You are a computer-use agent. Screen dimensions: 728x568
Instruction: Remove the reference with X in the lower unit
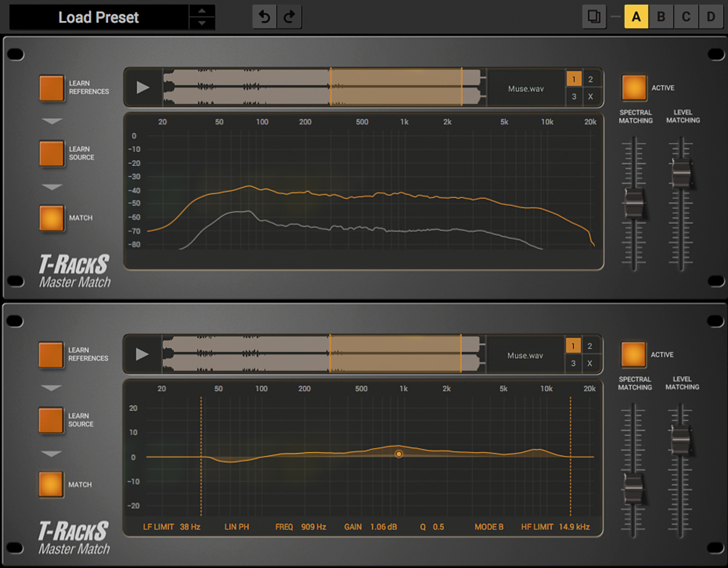point(590,363)
